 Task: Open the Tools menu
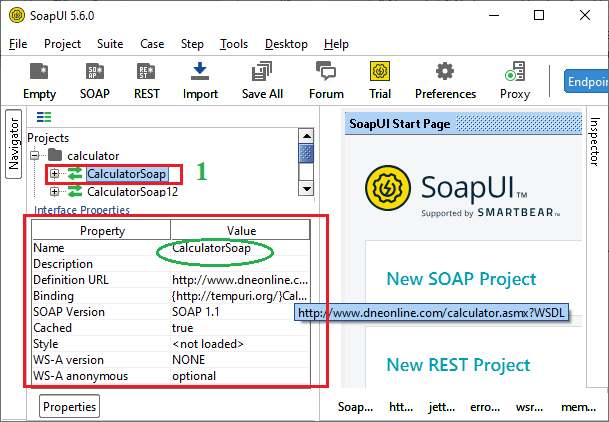234,44
